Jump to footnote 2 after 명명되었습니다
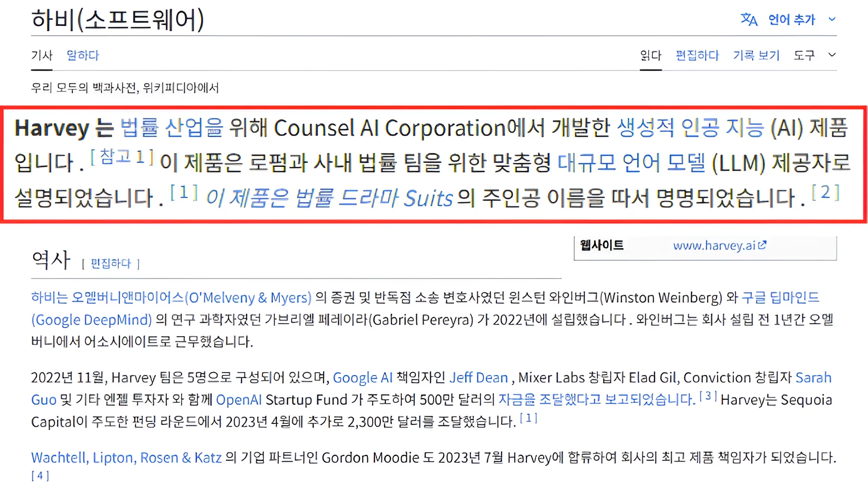 [x=825, y=192]
